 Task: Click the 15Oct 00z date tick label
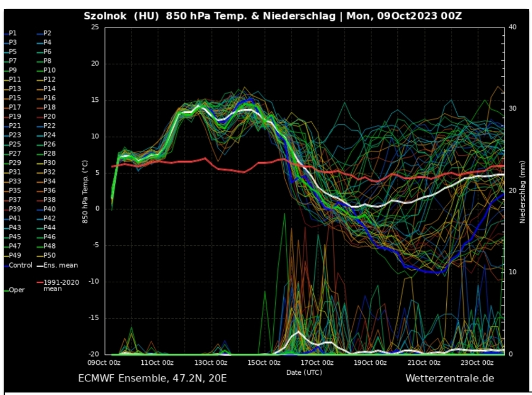pyautogui.click(x=263, y=362)
